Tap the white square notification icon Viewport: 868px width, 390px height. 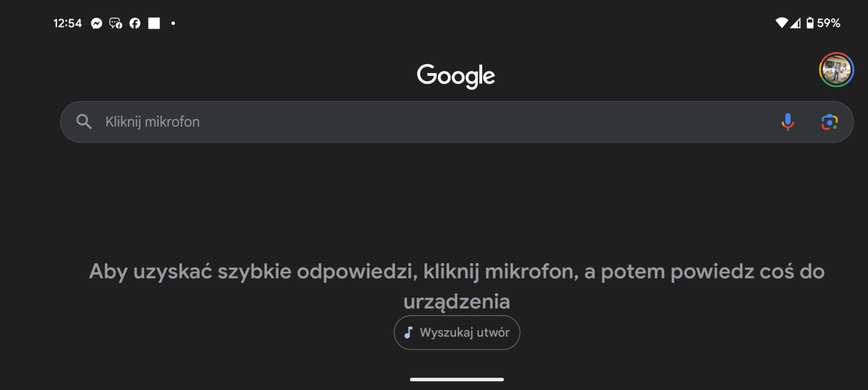(x=154, y=23)
